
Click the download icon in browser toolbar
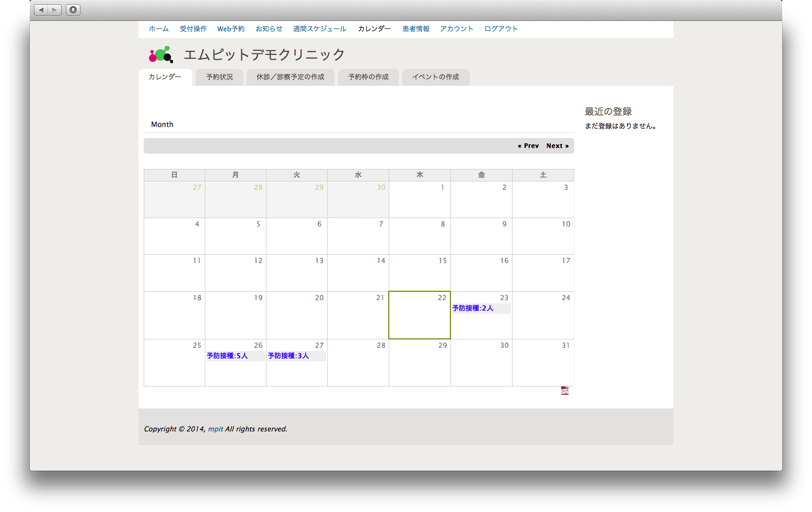(x=73, y=10)
